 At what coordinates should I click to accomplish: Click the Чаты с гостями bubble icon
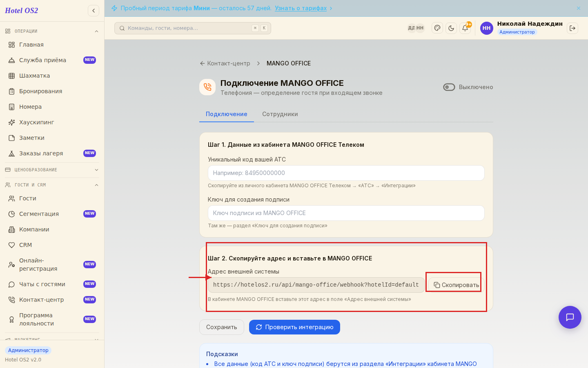point(11,284)
